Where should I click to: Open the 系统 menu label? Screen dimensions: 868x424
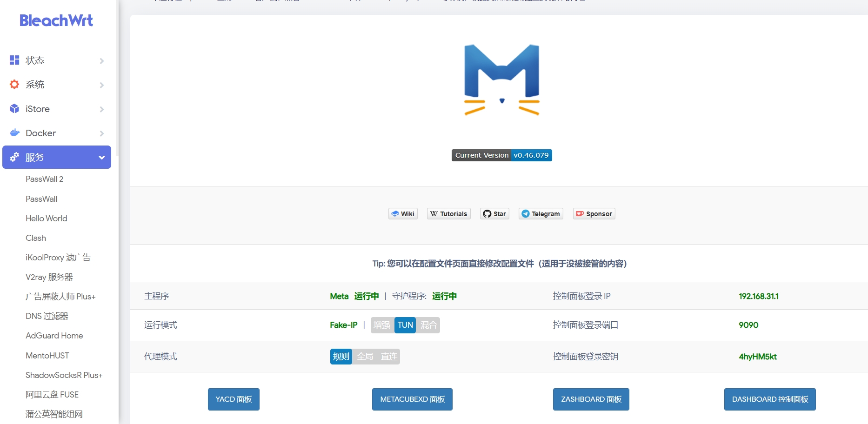coord(35,85)
